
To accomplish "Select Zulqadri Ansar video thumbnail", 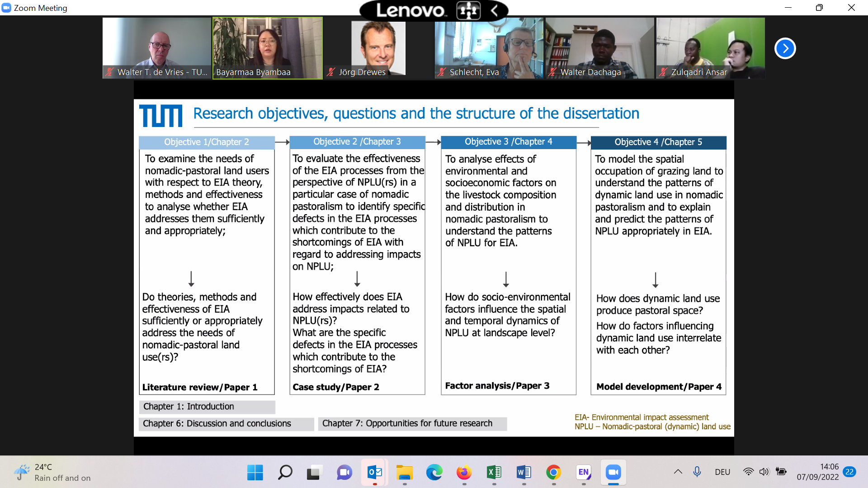I will click(x=711, y=48).
